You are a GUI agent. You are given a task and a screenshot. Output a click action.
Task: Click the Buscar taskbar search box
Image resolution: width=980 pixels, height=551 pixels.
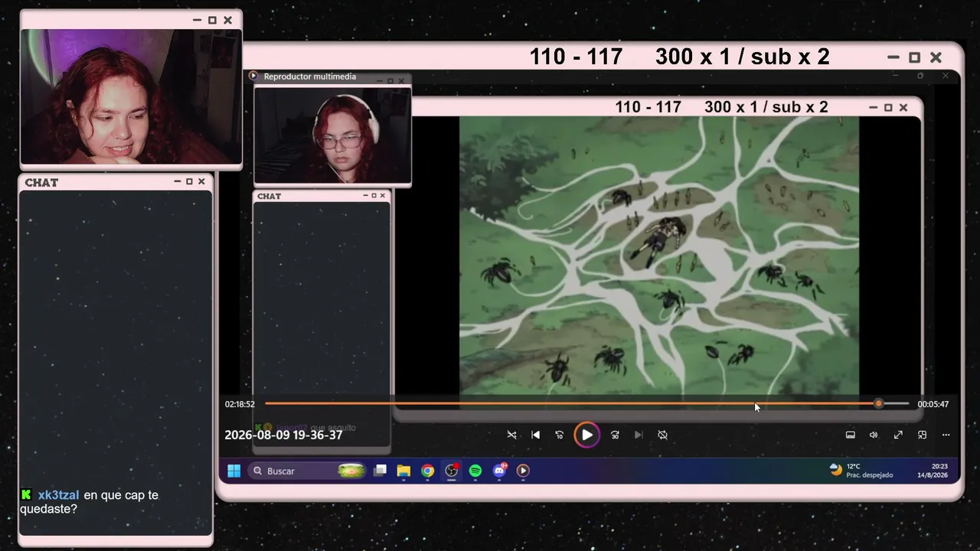tap(308, 471)
